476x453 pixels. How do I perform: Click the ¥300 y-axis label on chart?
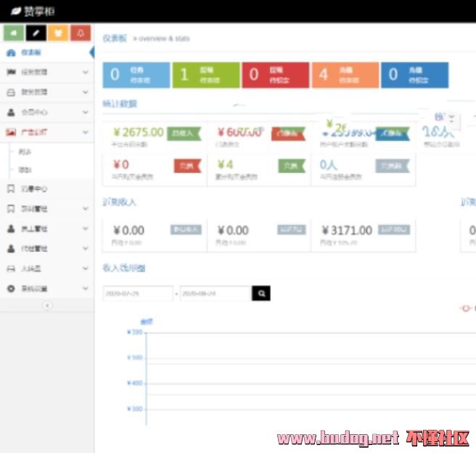click(135, 409)
